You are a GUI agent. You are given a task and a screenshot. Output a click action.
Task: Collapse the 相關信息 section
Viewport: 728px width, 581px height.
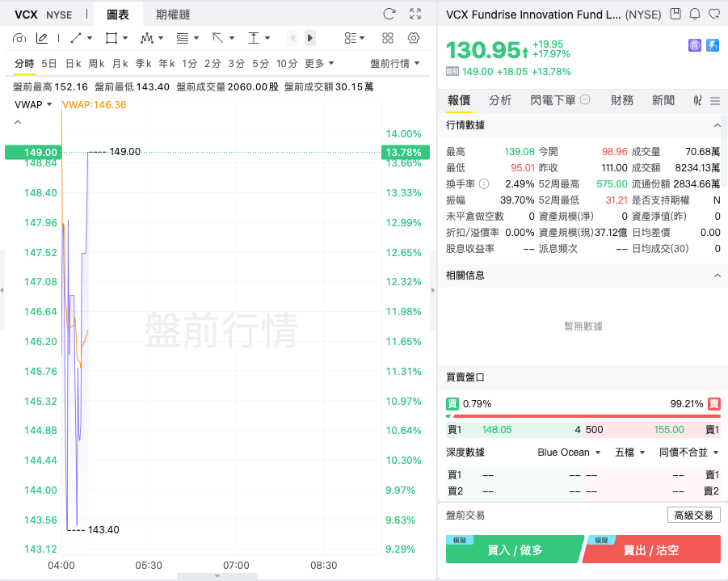717,276
